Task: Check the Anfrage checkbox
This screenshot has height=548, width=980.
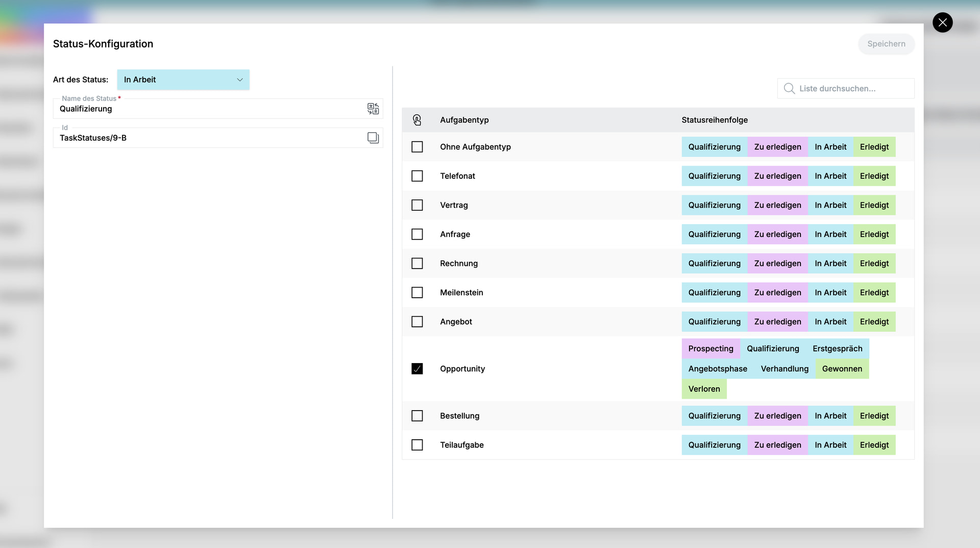Action: click(417, 234)
